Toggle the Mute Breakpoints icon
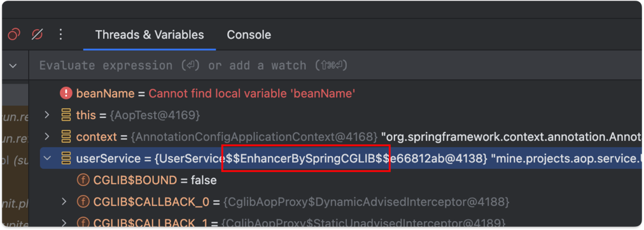644x230 pixels. point(38,34)
